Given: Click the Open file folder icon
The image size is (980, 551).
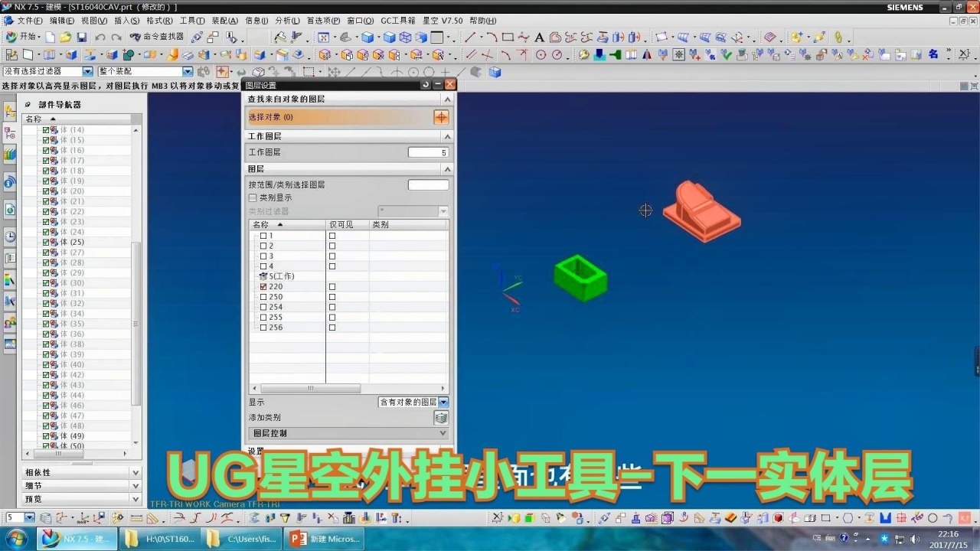Looking at the screenshot, I should 66,37.
